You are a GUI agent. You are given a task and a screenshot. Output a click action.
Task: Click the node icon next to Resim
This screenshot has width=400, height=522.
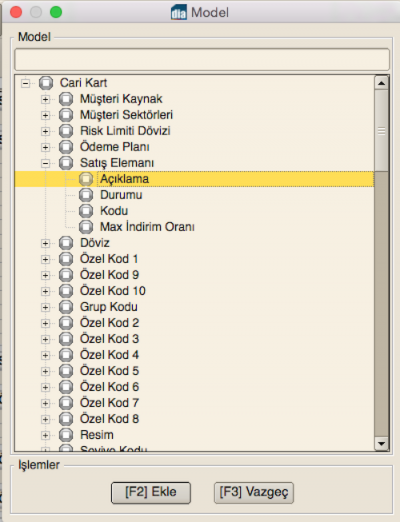pos(66,435)
